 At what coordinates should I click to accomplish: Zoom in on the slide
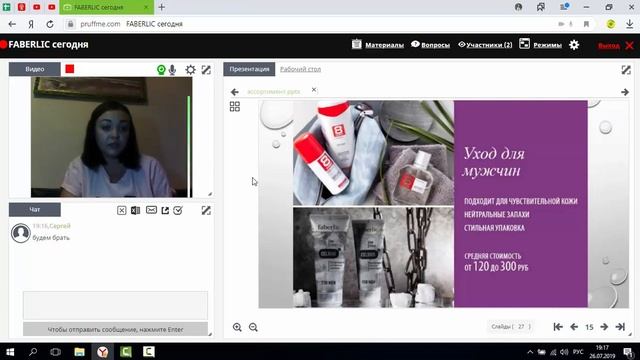(237, 327)
